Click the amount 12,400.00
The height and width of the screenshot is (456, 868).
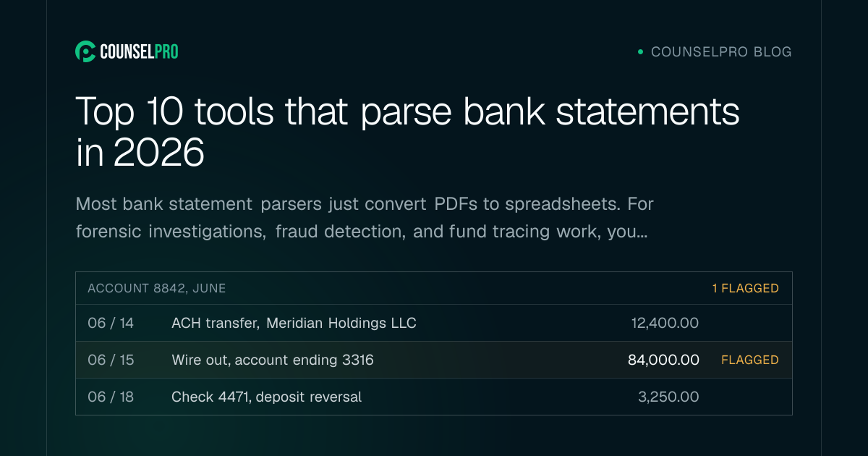pyautogui.click(x=665, y=323)
